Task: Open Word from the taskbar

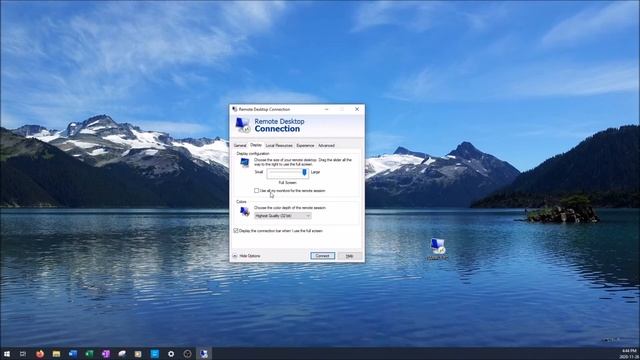Action: click(73, 354)
